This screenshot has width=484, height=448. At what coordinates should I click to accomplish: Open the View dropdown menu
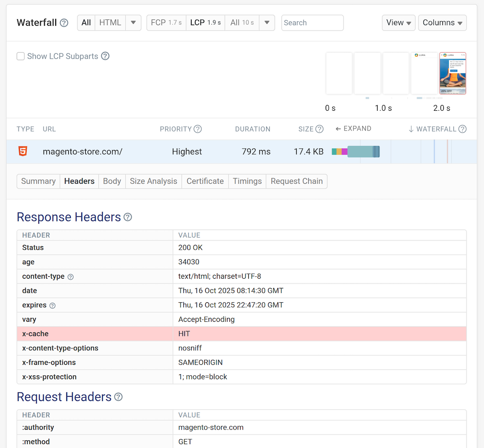[398, 23]
